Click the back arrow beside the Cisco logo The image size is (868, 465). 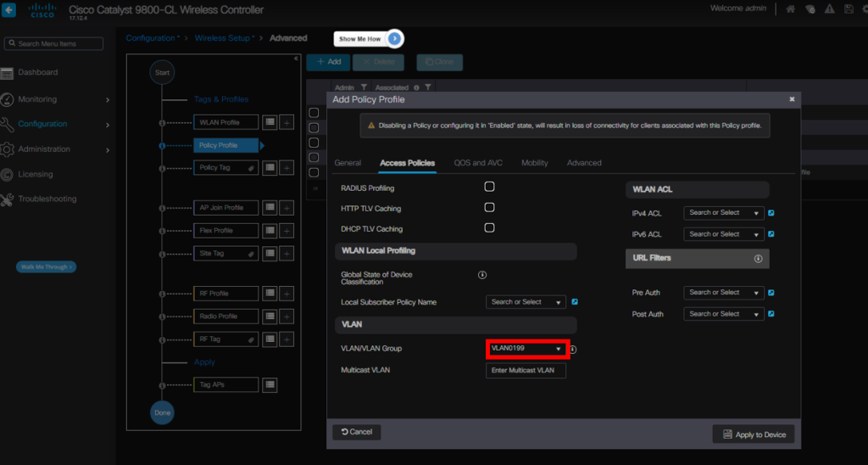pyautogui.click(x=8, y=10)
